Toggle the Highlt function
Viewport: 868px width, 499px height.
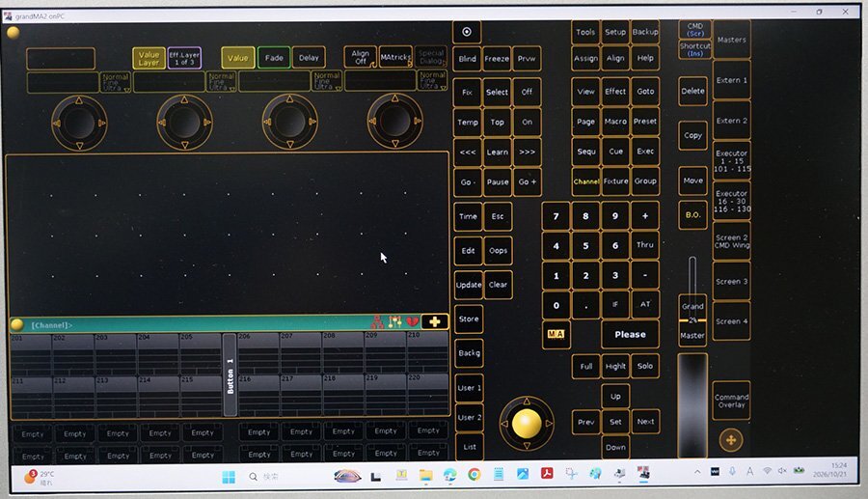coord(615,366)
